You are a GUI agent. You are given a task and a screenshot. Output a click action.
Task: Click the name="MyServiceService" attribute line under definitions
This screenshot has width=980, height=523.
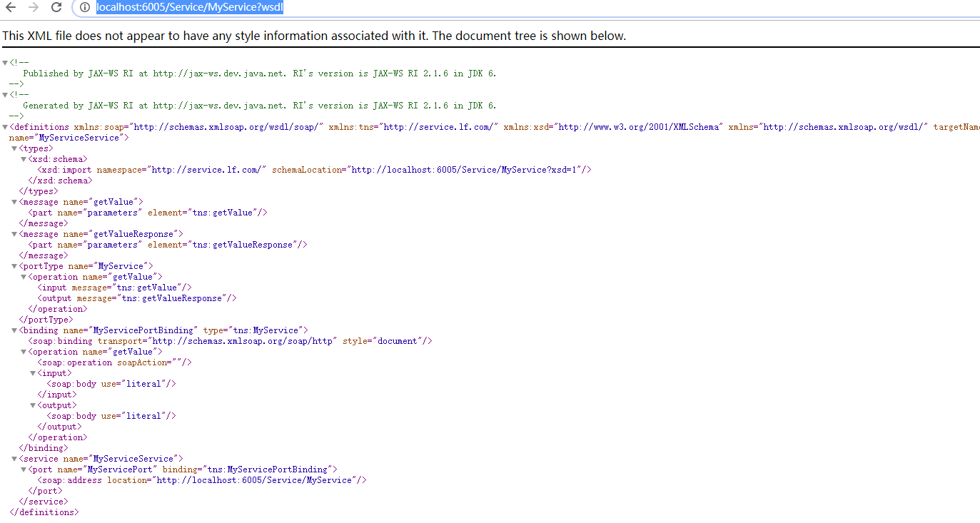(69, 138)
